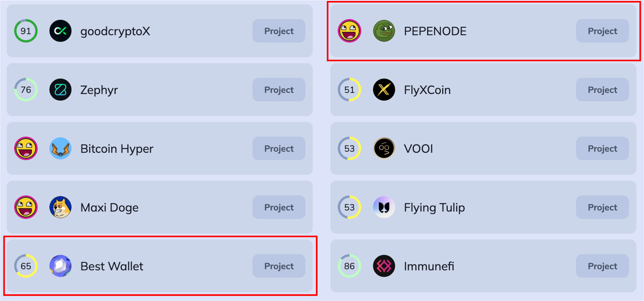Click the PEPENODE frog logo icon
This screenshot has width=644, height=301.
coord(384,31)
